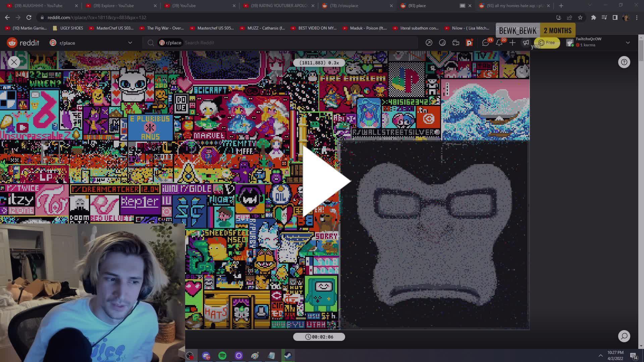
Task: Open the Maduk - Poison bookmark
Action: (x=365, y=28)
